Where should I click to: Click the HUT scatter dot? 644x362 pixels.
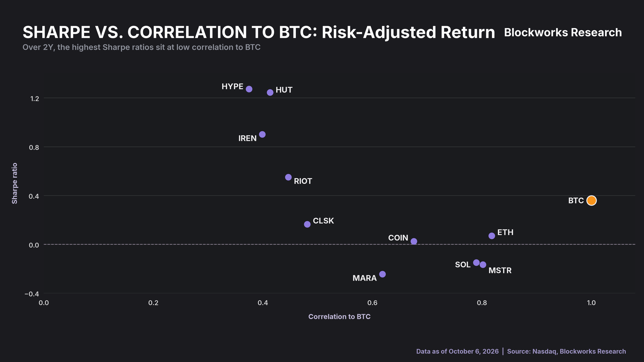point(270,93)
